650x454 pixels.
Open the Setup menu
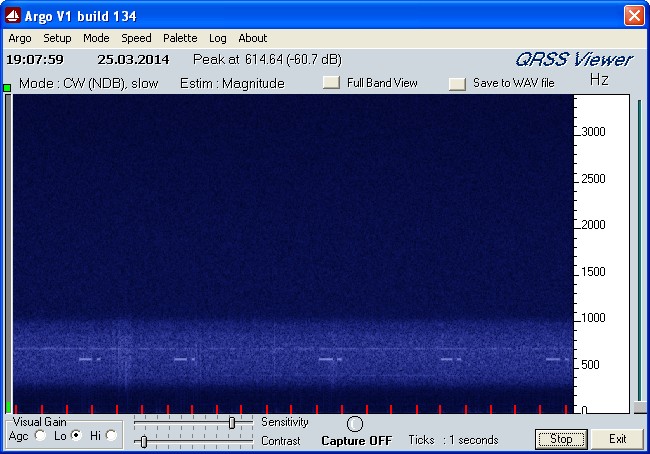57,39
